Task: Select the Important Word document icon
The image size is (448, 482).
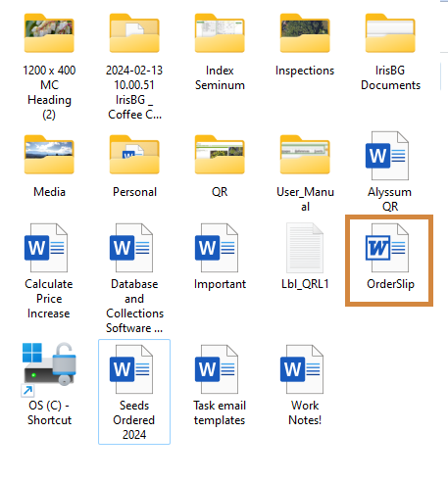Action: click(217, 248)
